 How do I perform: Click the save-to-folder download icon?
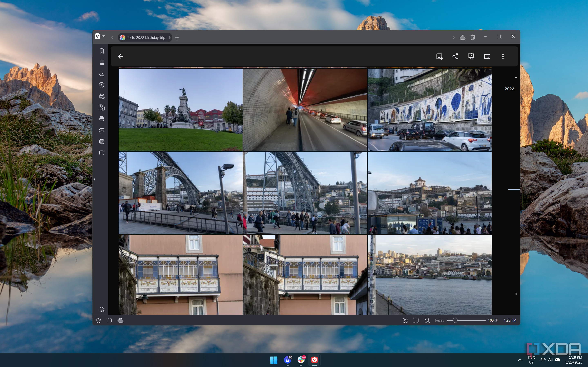tap(487, 56)
